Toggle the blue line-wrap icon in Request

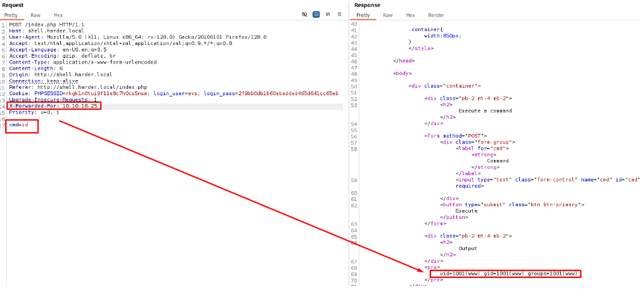coord(316,14)
